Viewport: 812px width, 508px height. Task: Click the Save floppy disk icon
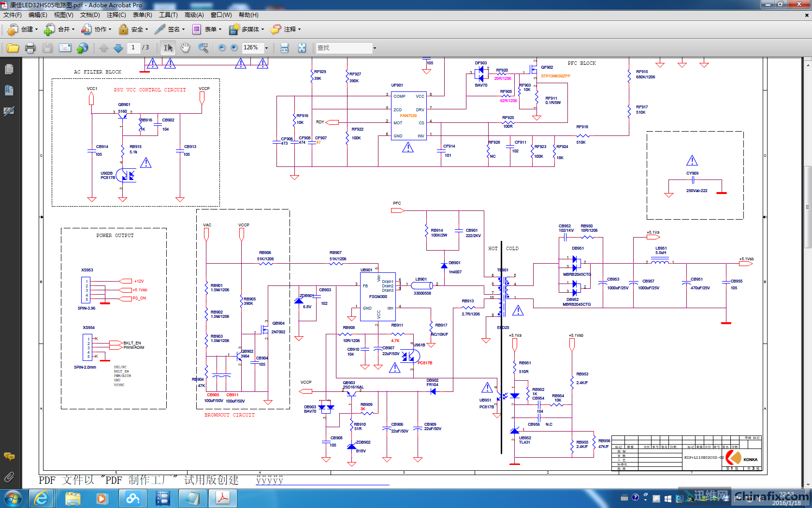[47, 48]
